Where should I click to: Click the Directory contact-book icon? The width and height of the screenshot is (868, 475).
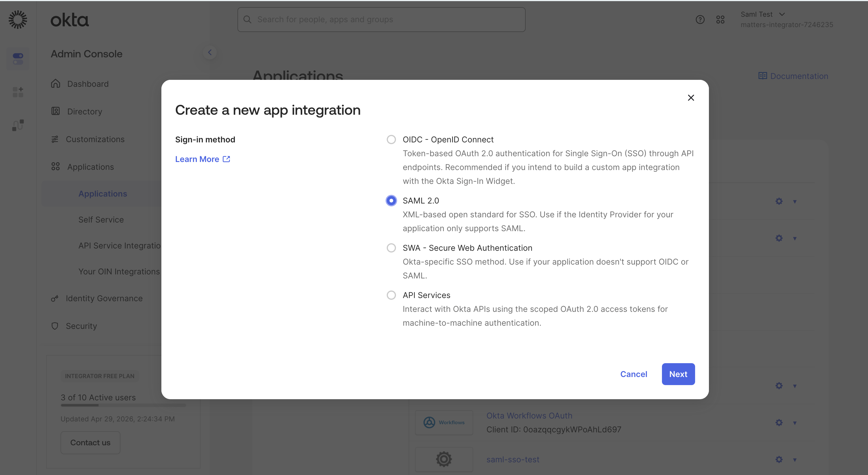coord(56,111)
